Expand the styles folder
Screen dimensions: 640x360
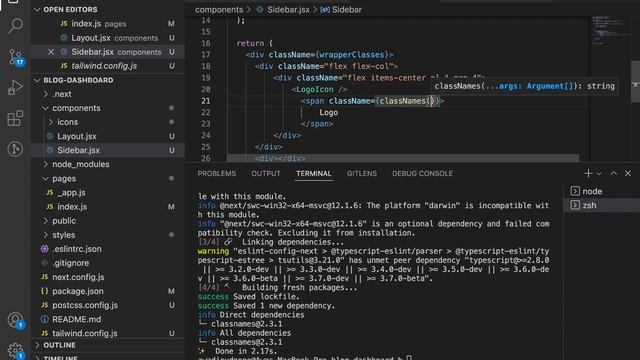tap(108, 235)
